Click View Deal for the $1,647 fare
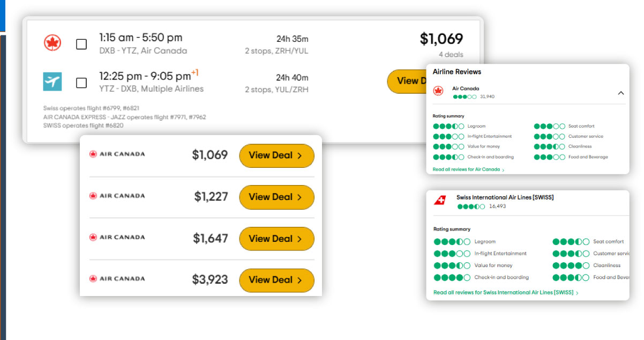 pos(276,239)
